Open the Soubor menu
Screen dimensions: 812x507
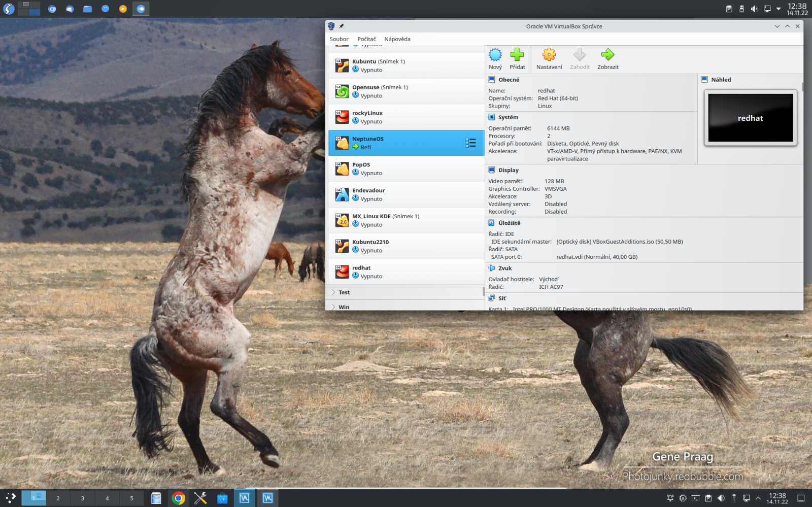(339, 39)
